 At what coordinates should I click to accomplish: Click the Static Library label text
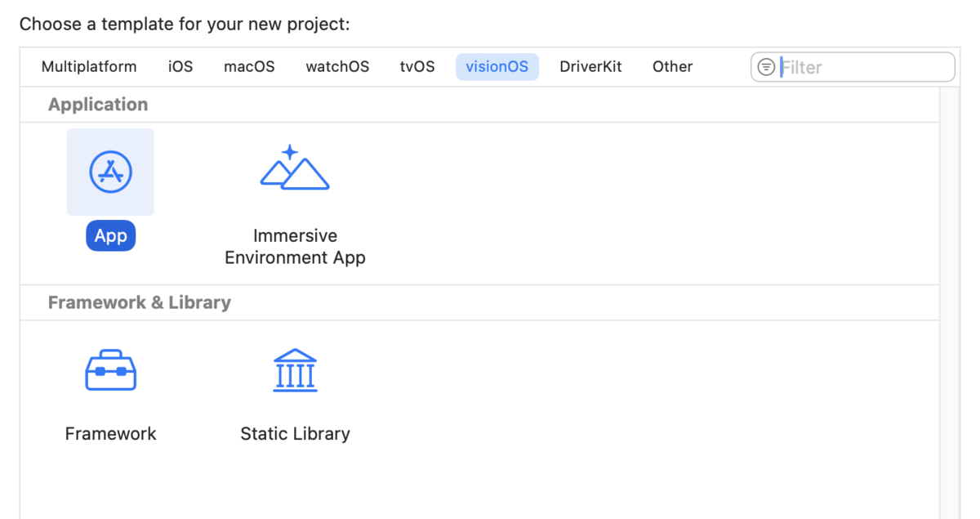295,434
